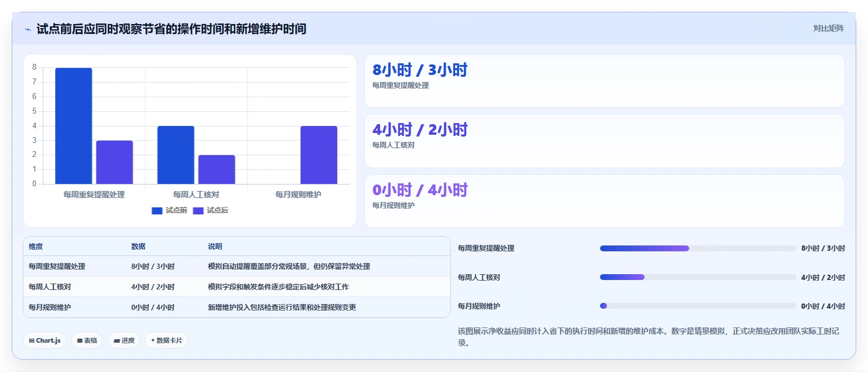Select table cell 每周重复提醒处理

57,267
